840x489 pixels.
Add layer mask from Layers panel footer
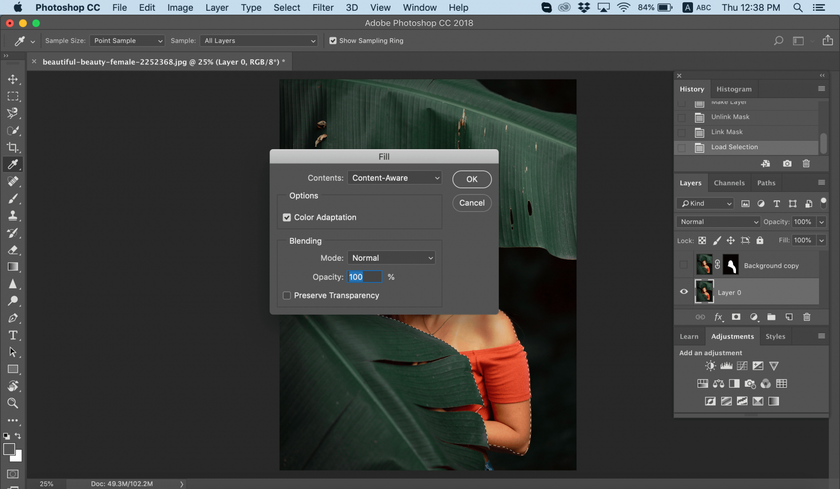click(x=736, y=317)
